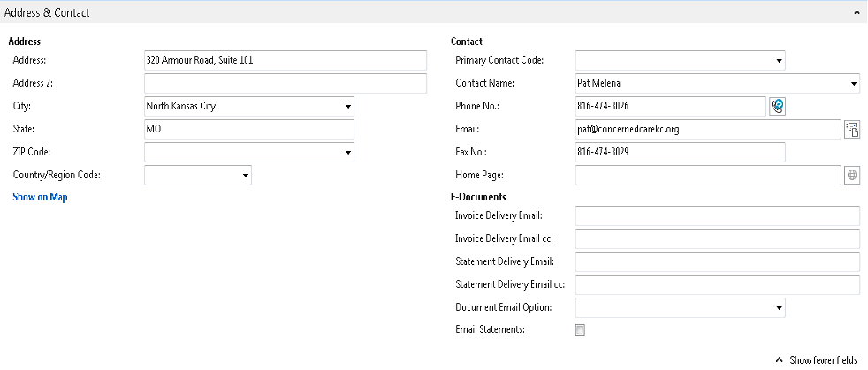The image size is (868, 370).
Task: Click the ZIP Code label
Action: pos(32,152)
